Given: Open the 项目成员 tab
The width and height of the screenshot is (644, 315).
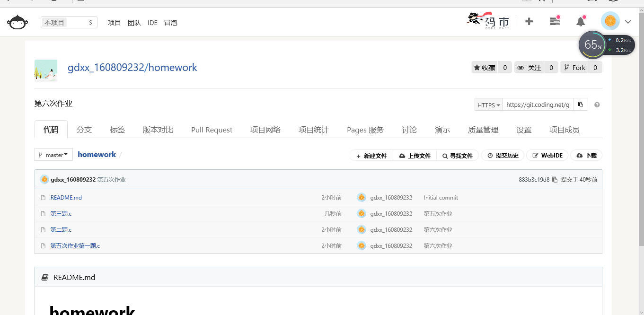Looking at the screenshot, I should [x=565, y=130].
